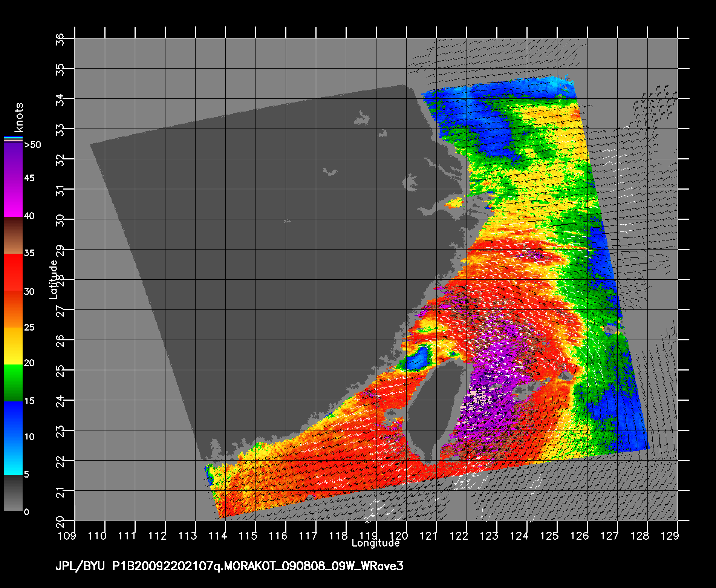Image resolution: width=716 pixels, height=588 pixels.
Task: Click the cyan 5–10 knots legend band
Action: pyautogui.click(x=13, y=456)
